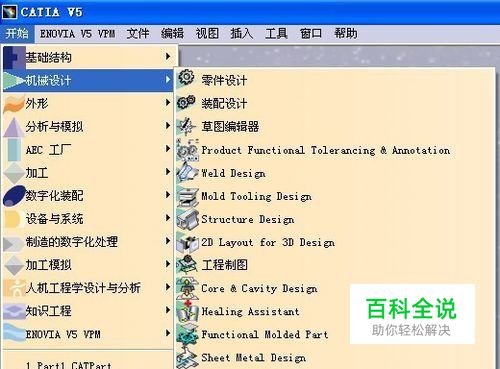Click the ENOVIA V5 VPM wave icon in Start menu

(14, 333)
